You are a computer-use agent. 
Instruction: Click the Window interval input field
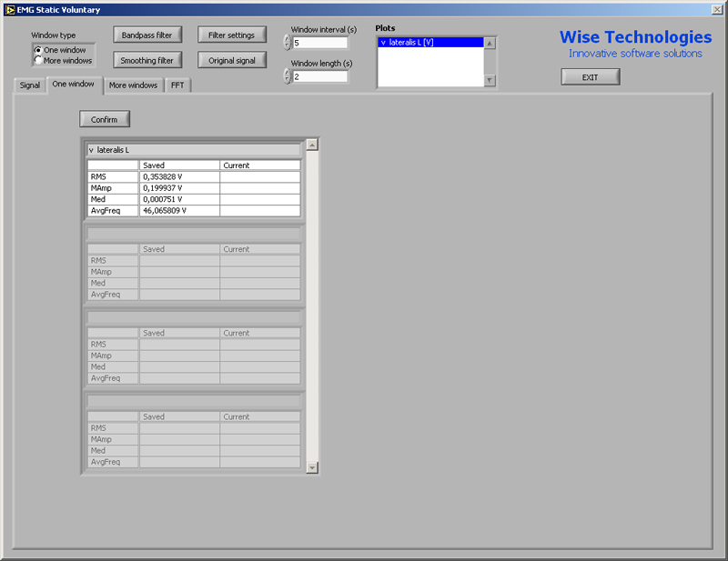[x=320, y=43]
